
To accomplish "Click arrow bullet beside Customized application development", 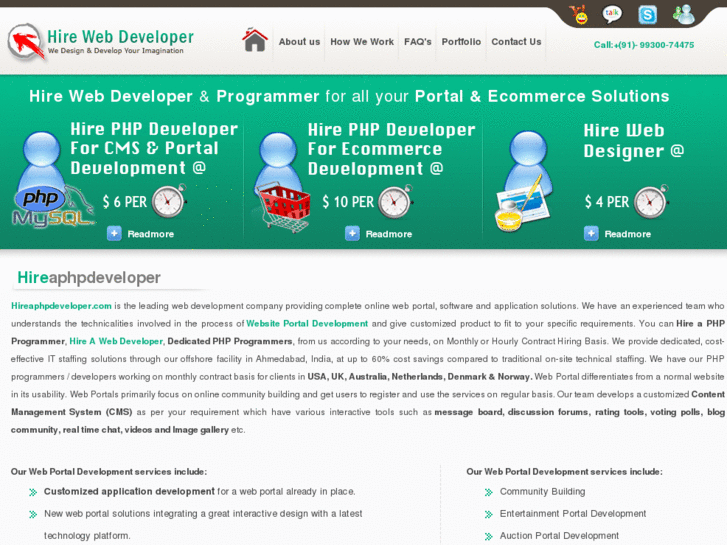I will tap(33, 492).
